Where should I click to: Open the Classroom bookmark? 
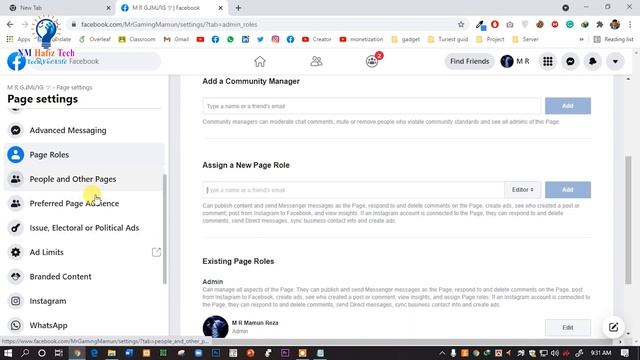pos(137,39)
